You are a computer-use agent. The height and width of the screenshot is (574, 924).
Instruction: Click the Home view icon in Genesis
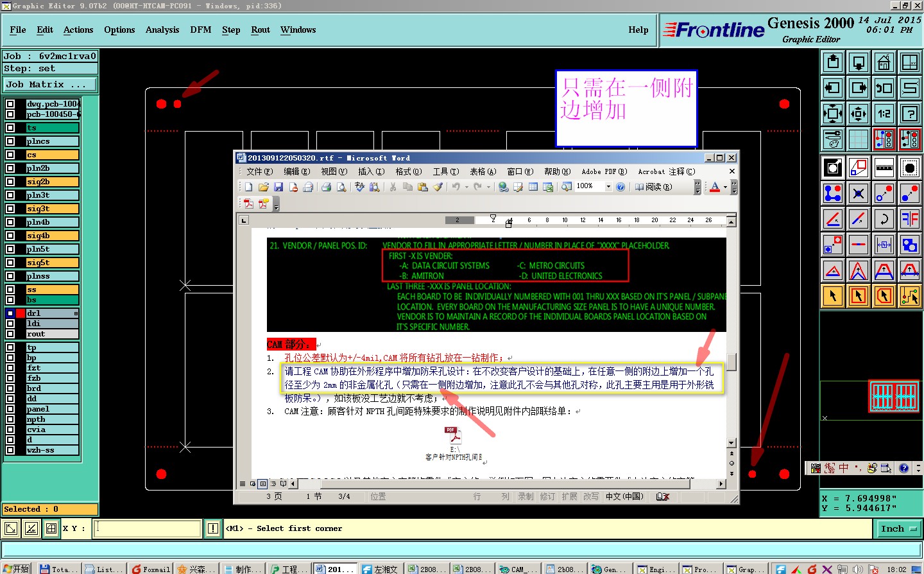pos(884,62)
